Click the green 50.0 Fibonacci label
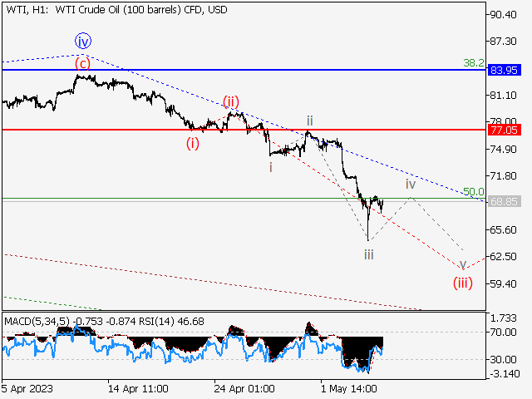532x399 pixels. pyautogui.click(x=474, y=192)
